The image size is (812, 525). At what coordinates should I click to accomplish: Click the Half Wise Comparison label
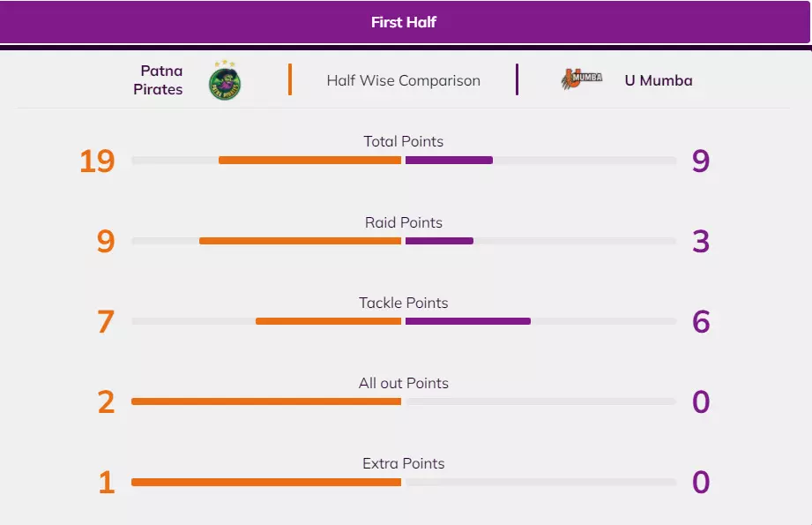pos(404,80)
